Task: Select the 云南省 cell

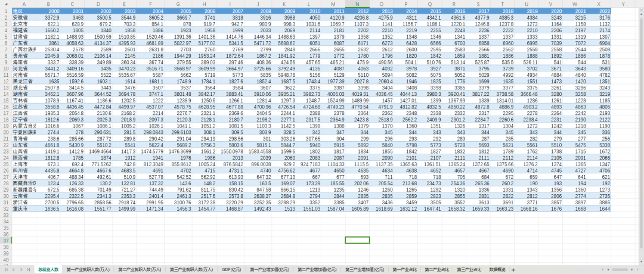Action: (x=23, y=196)
